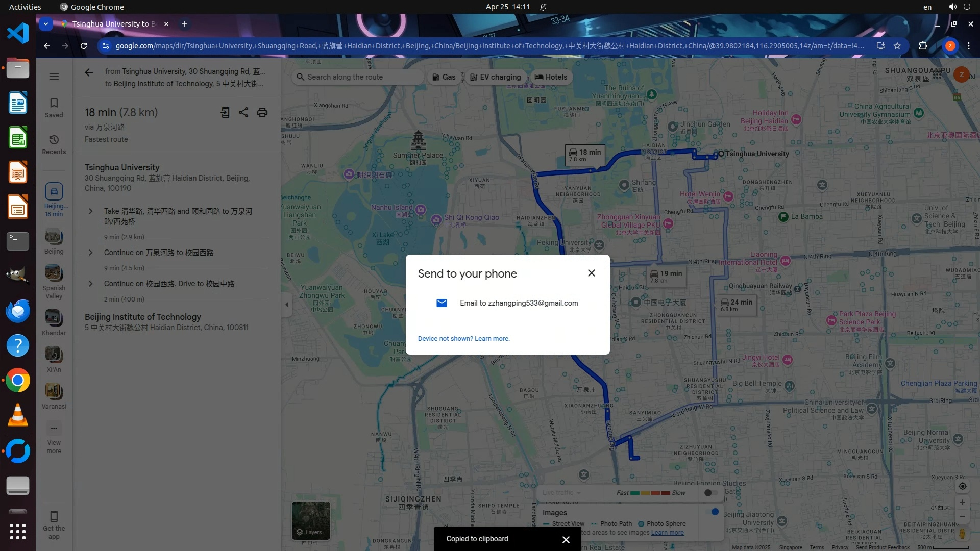The height and width of the screenshot is (551, 980).
Task: Collapse the side panel with arrow
Action: 286,305
